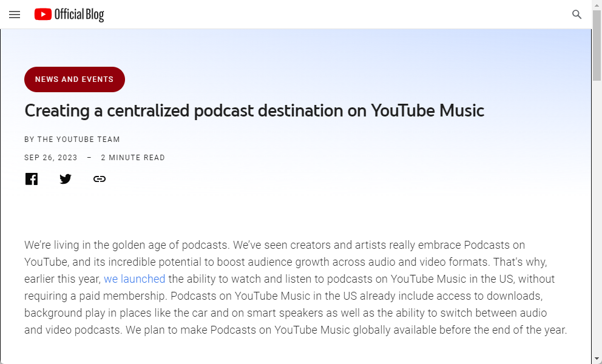Follow the 'we launched' hyperlink

click(134, 278)
